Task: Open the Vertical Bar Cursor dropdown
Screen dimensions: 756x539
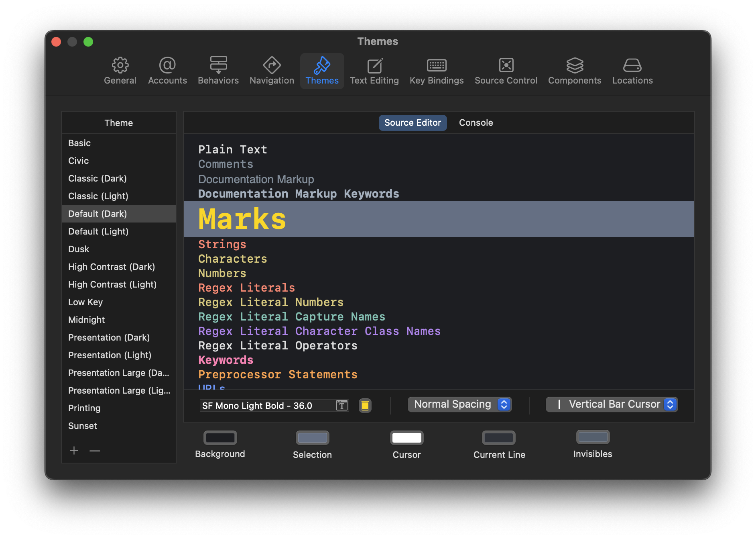Action: tap(612, 404)
